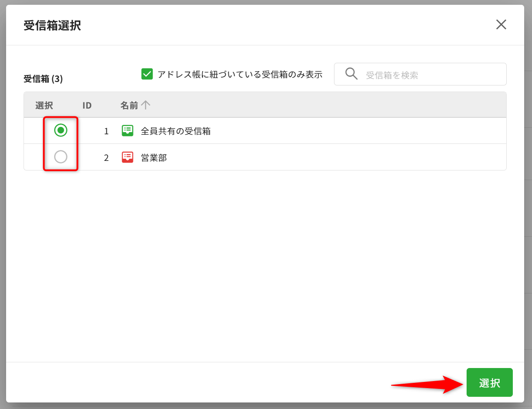Click the ID 2 cell
532x409 pixels.
(106, 158)
